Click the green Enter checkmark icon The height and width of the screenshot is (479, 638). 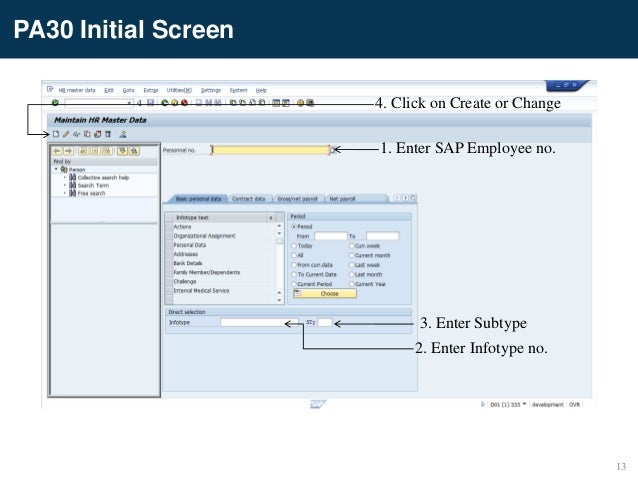(55, 102)
